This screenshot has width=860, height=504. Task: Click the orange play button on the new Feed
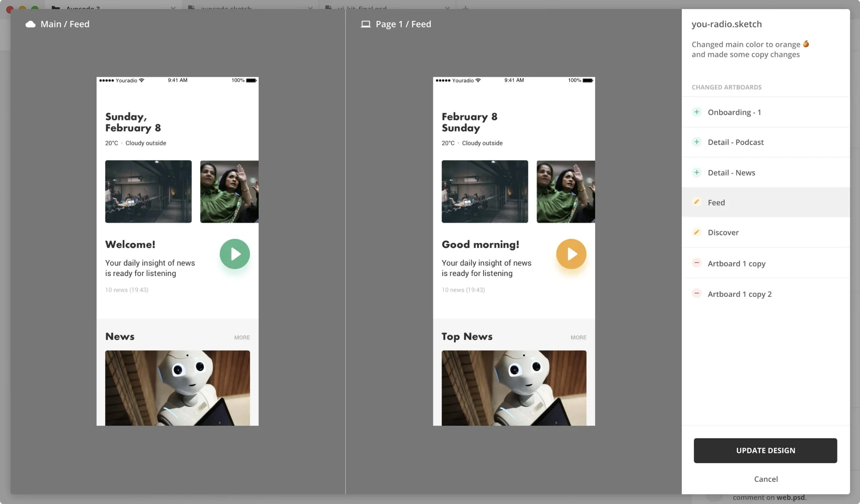[571, 254]
